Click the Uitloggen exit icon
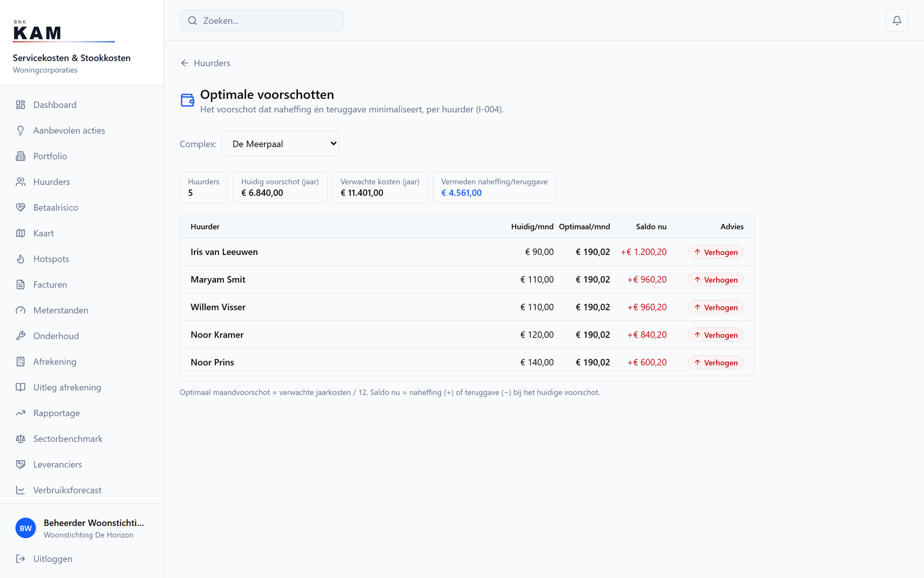The height and width of the screenshot is (578, 924). (21, 559)
